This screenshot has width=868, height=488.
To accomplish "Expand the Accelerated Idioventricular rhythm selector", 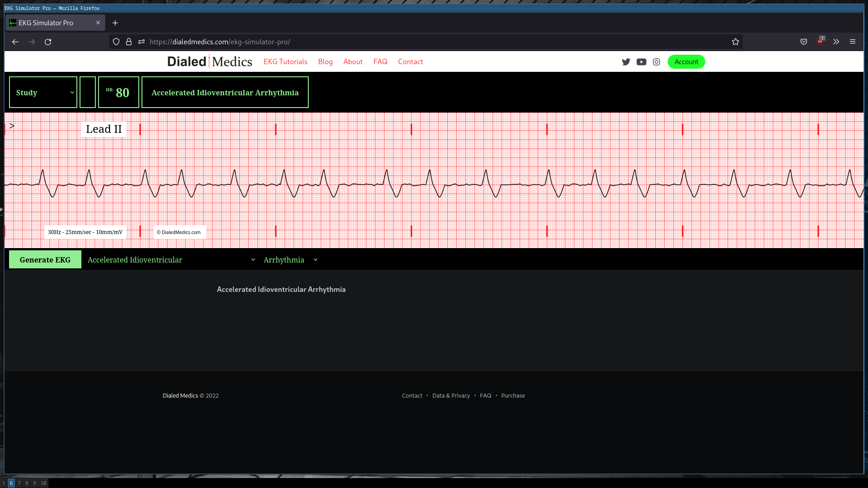I will pos(170,260).
